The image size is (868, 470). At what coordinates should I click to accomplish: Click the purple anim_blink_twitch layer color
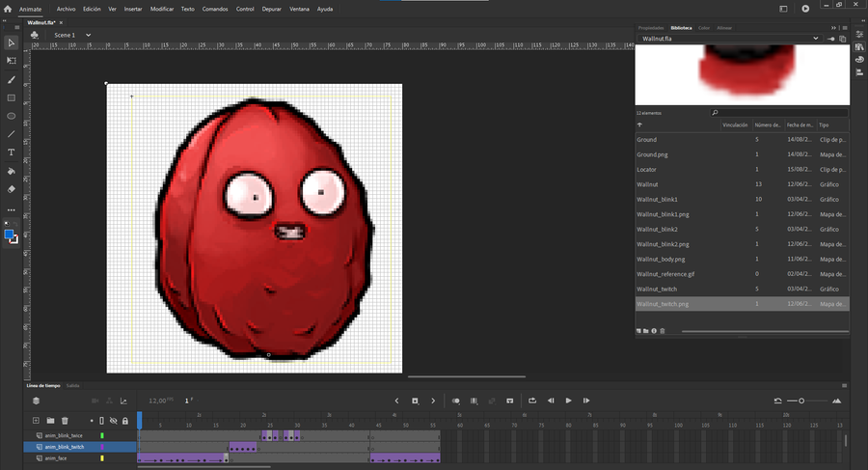tap(102, 447)
